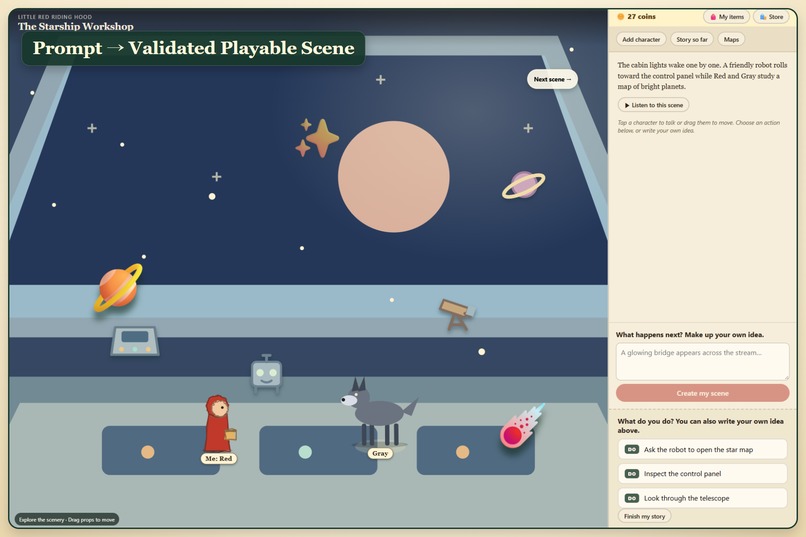Click the control panel console prop

[135, 341]
